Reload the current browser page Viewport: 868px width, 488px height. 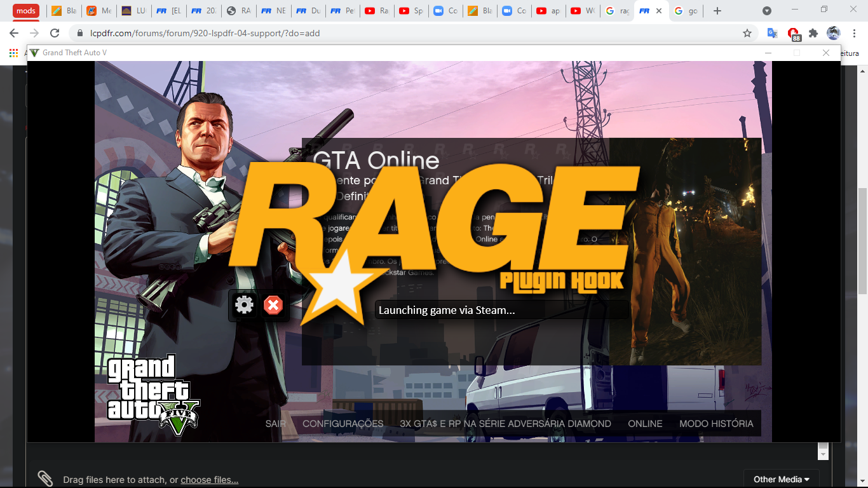(55, 33)
